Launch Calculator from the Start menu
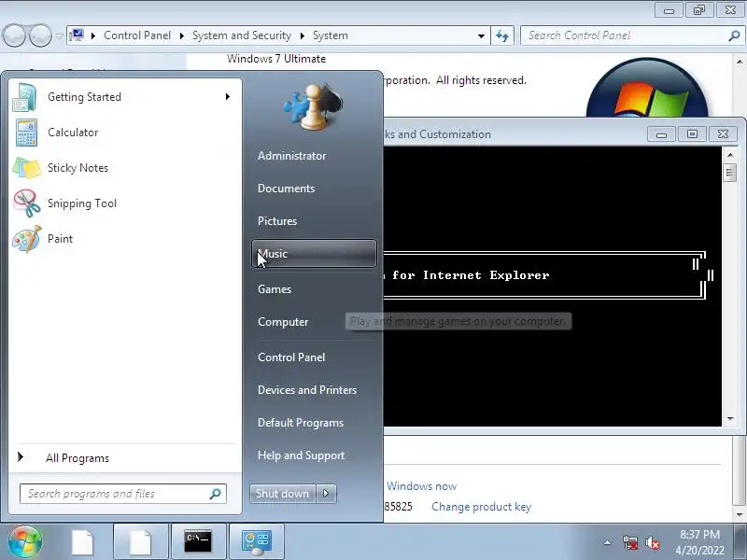The width and height of the screenshot is (747, 560). coord(123,133)
